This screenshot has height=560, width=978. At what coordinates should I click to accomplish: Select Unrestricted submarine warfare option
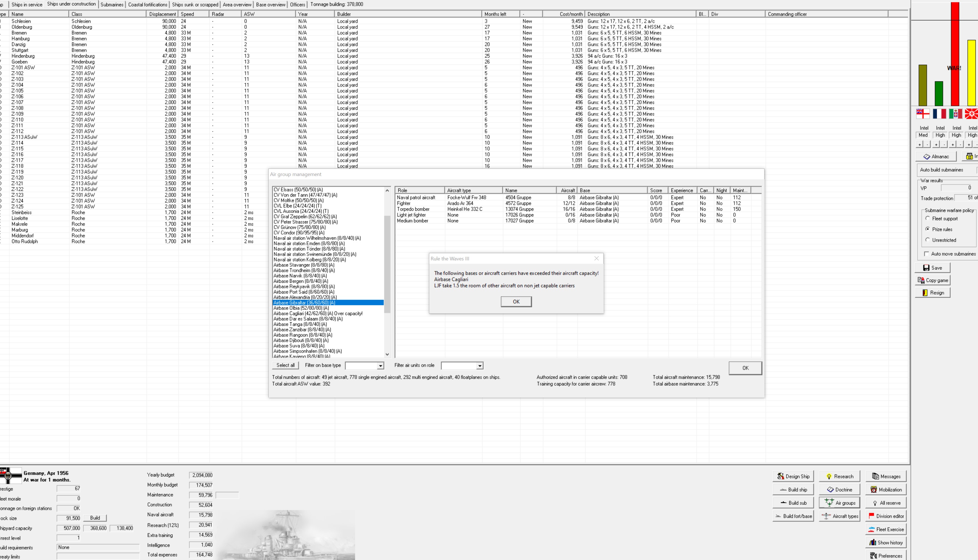tap(928, 240)
